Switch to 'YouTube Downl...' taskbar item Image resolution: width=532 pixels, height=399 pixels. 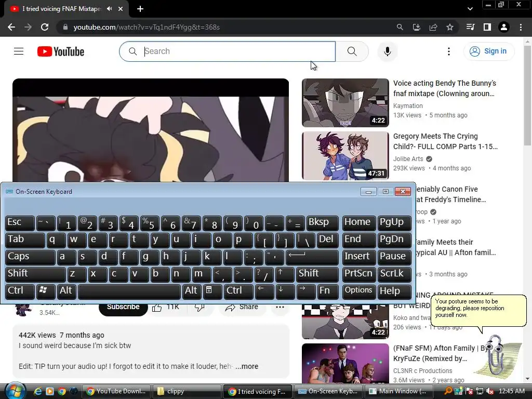coord(116,391)
